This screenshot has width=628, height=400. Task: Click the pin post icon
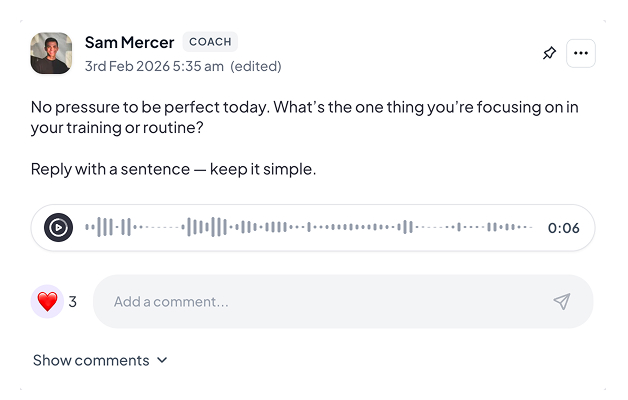549,54
